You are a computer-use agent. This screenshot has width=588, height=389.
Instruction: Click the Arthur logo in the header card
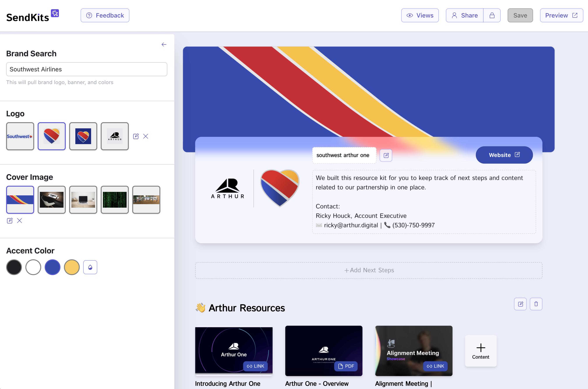point(228,189)
